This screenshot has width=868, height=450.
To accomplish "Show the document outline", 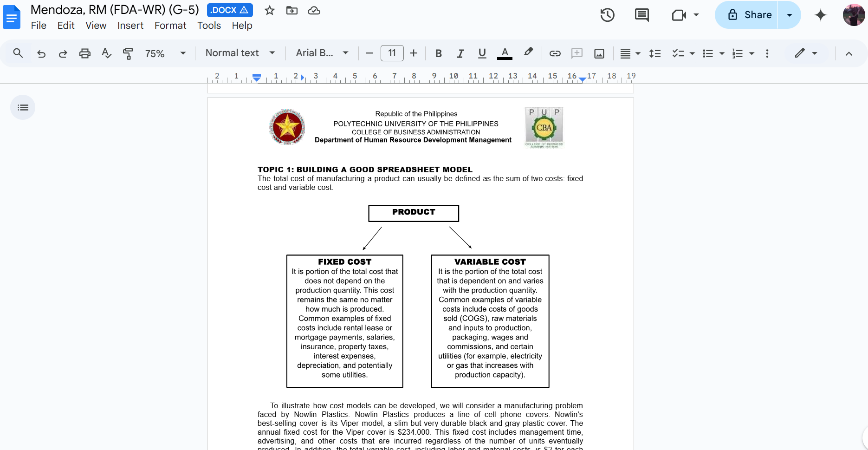I will coord(22,107).
